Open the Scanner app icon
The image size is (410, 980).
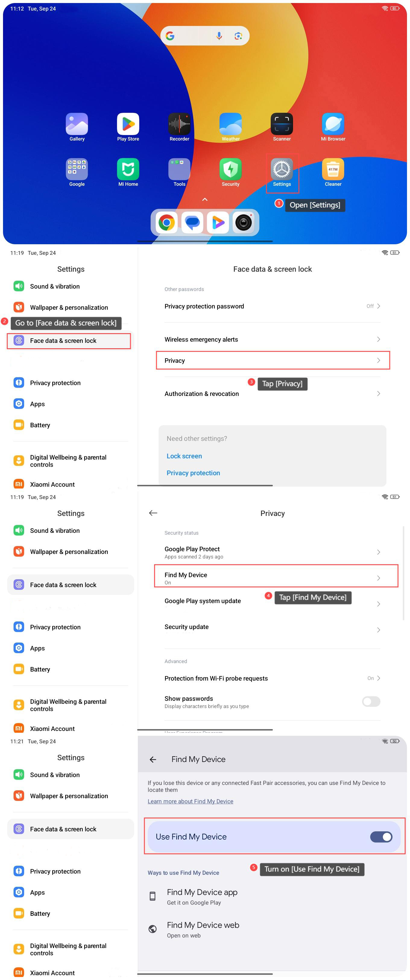click(282, 124)
